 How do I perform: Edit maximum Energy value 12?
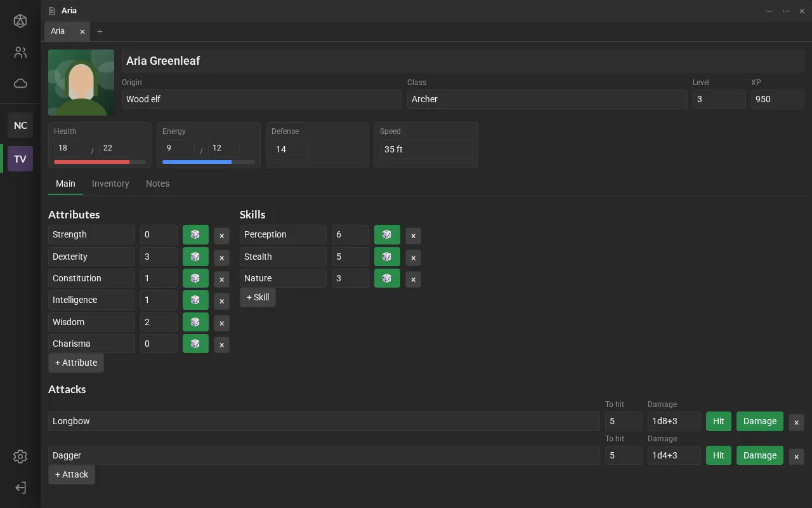coord(224,149)
